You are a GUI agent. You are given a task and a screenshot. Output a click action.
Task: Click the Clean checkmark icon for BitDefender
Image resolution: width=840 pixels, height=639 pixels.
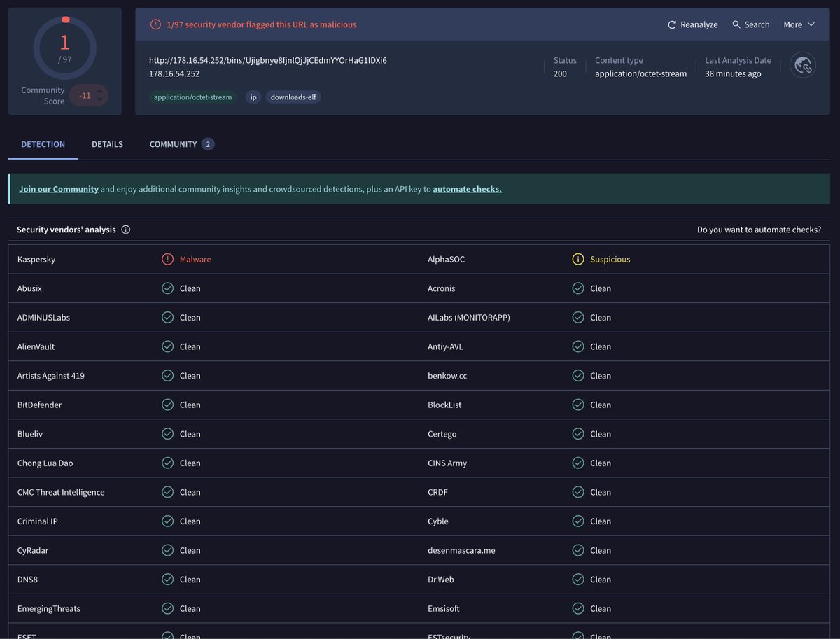[x=167, y=405]
